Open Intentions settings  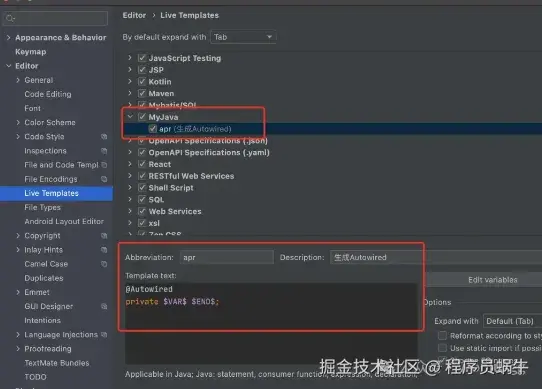click(x=43, y=321)
